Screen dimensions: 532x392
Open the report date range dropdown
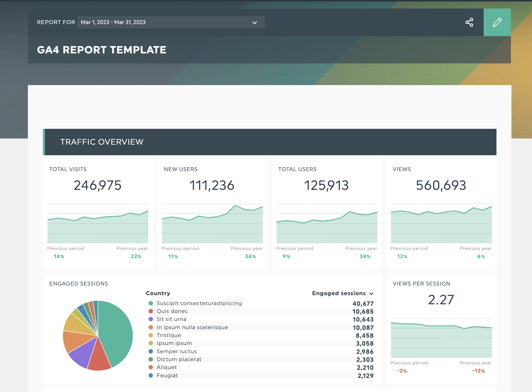click(171, 22)
